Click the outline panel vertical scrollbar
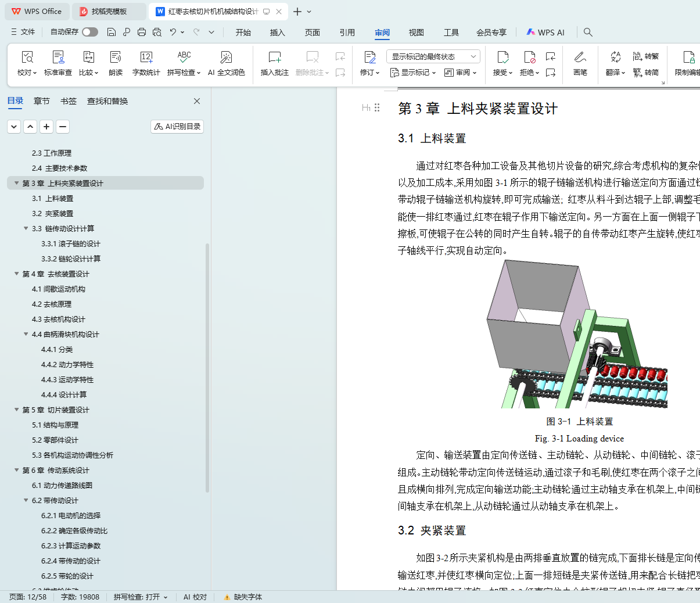 pyautogui.click(x=207, y=349)
